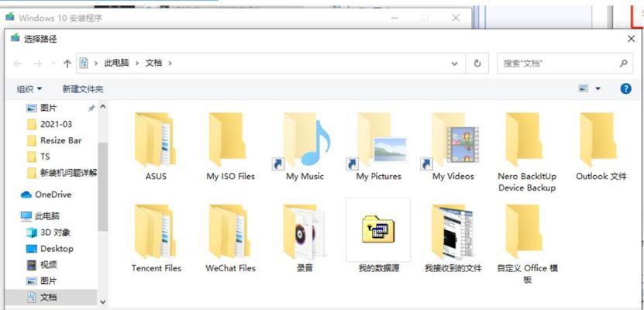Open 视频 in the sidebar
The width and height of the screenshot is (644, 310).
[x=42, y=265]
